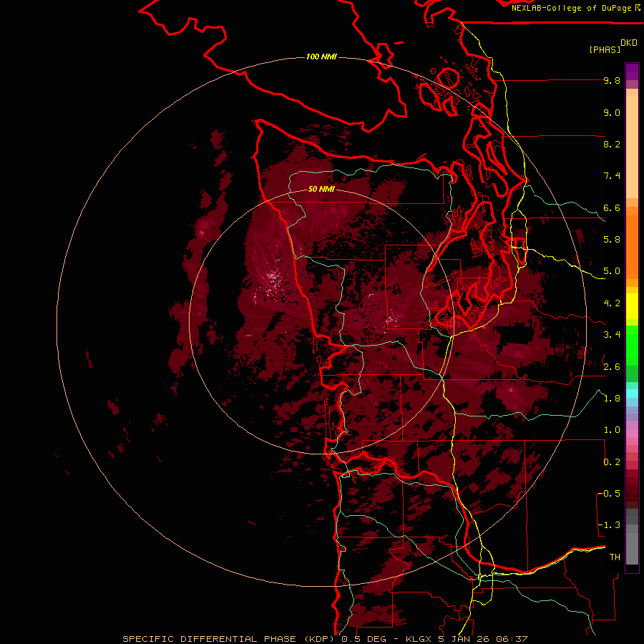The image size is (644, 644).
Task: Click the DKD unit label above color bar
Action: tap(629, 43)
